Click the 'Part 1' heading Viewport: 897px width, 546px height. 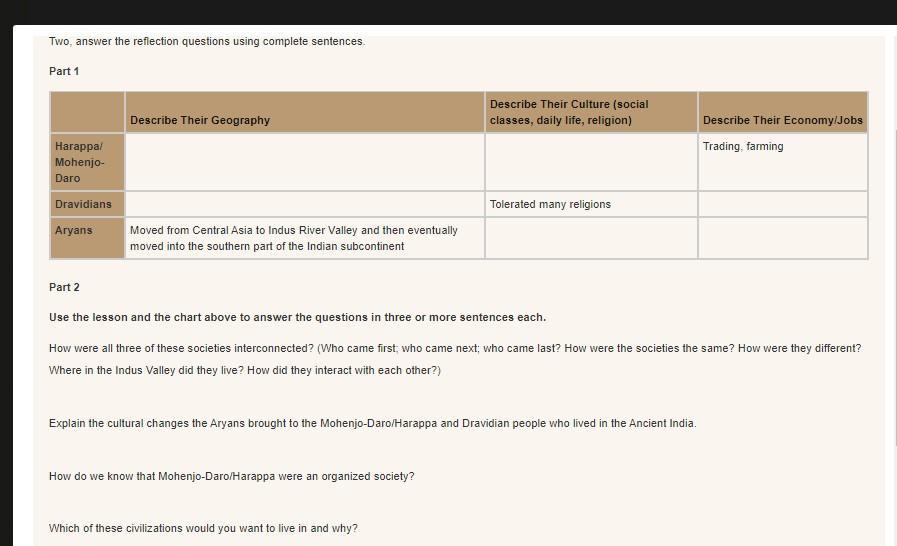[64, 72]
